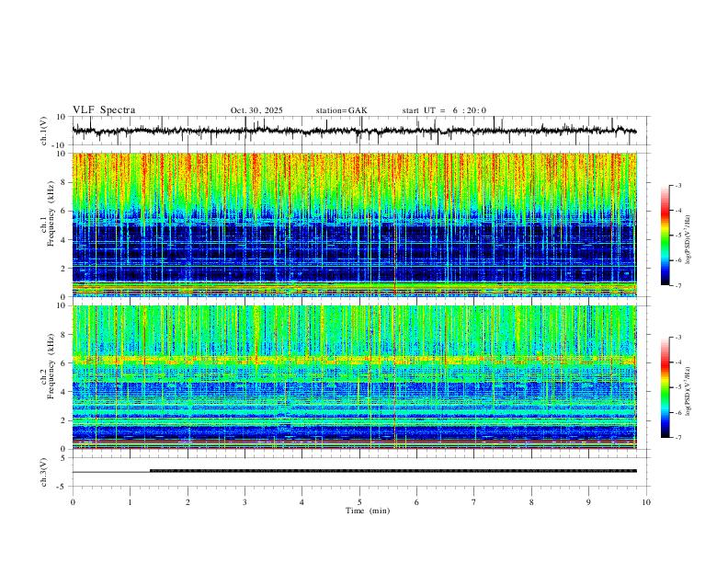
Task: Click the 'ch.1(V)' waveform axis label
Action: [44, 131]
